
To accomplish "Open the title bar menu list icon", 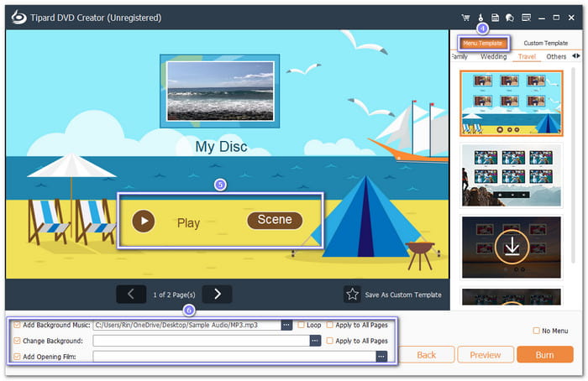I will point(526,18).
